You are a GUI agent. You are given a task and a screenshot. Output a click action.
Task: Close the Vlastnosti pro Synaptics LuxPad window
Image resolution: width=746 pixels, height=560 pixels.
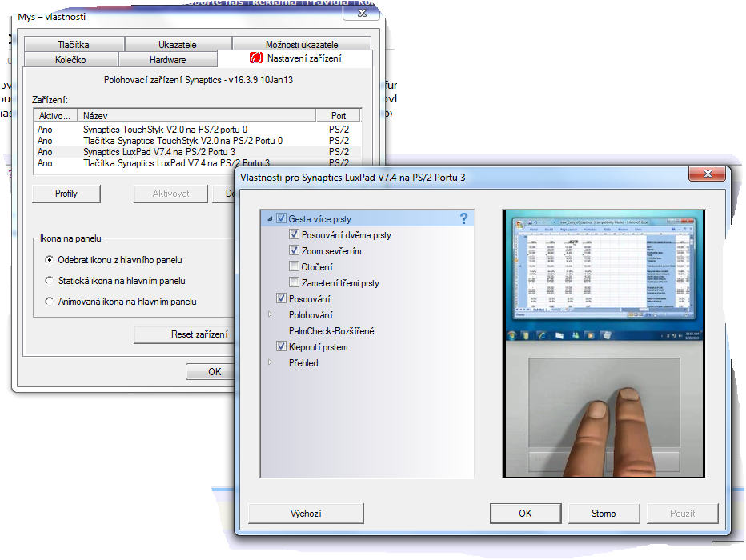coord(707,174)
